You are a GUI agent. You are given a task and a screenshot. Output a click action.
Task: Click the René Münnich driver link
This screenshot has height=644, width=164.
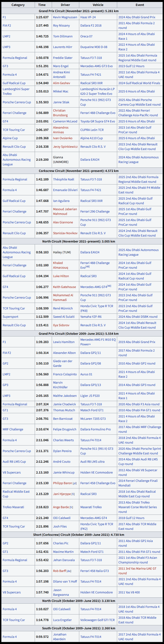63,308
